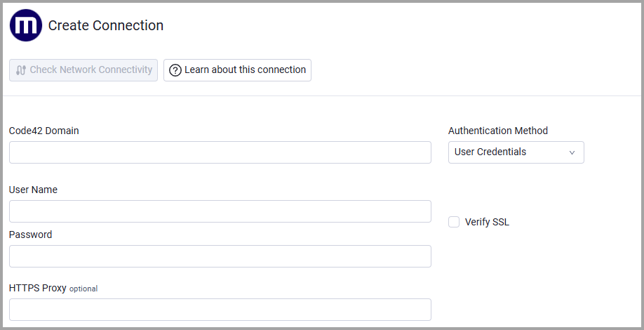Focus the Code42 Domain input field

pos(220,152)
